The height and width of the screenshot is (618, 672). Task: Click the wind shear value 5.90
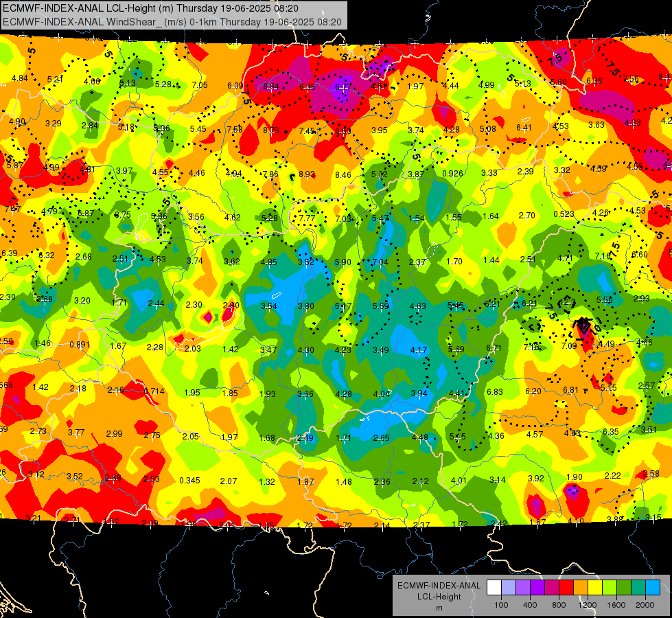click(343, 262)
